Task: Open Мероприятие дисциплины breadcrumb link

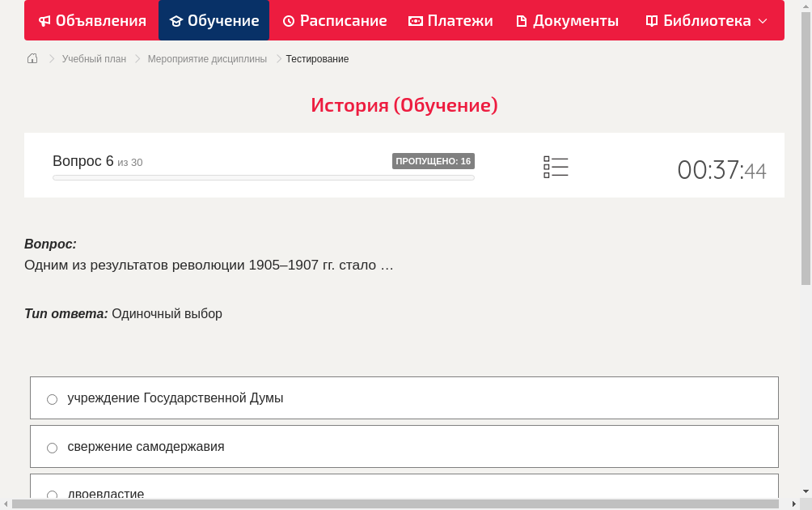Action: 207,59
